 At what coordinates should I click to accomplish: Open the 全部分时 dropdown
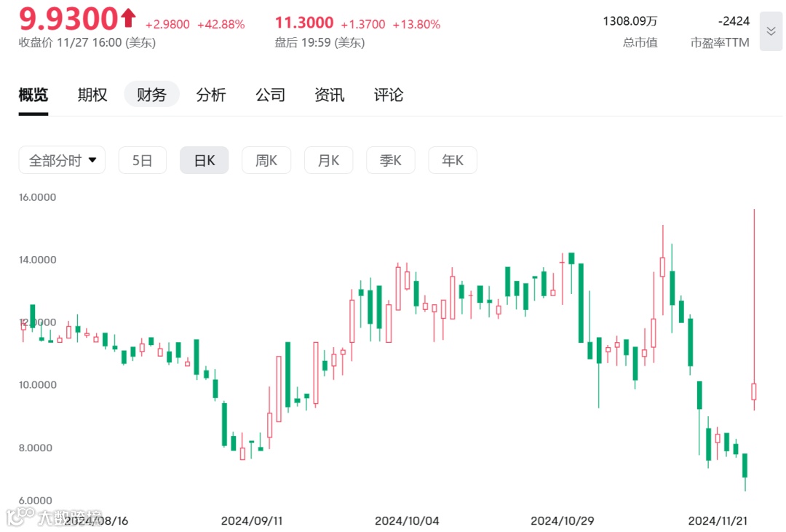[62, 160]
